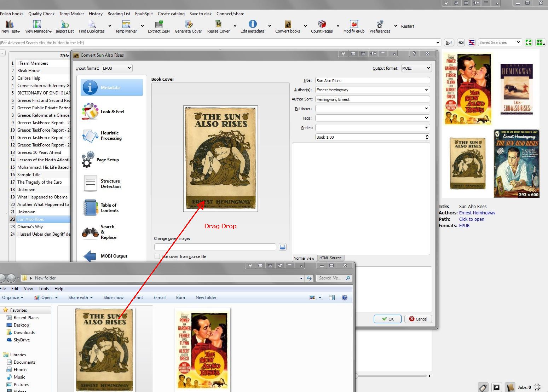Open the Input format dropdown

coord(117,68)
